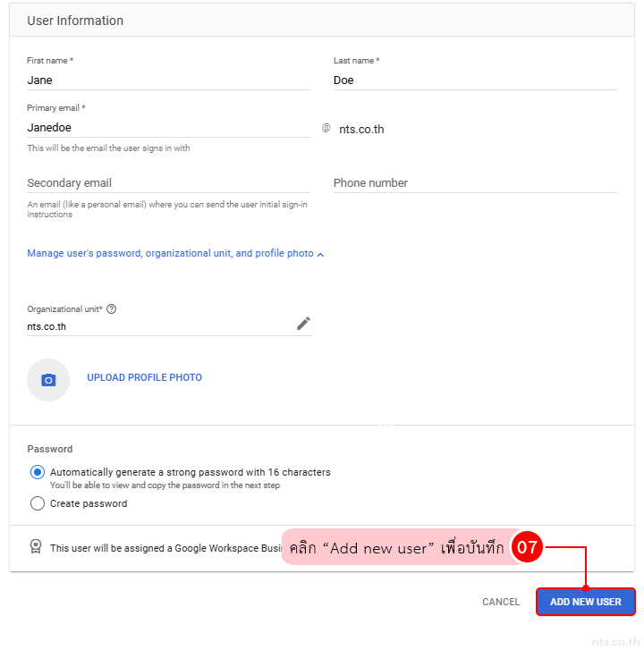
Task: Click the ADD NEW USER button
Action: tap(585, 603)
